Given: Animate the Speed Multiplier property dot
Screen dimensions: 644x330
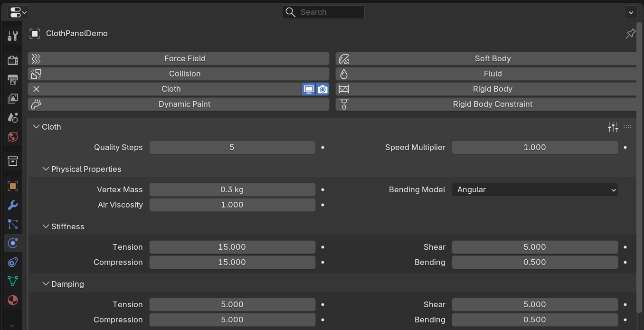Looking at the screenshot, I should (625, 148).
